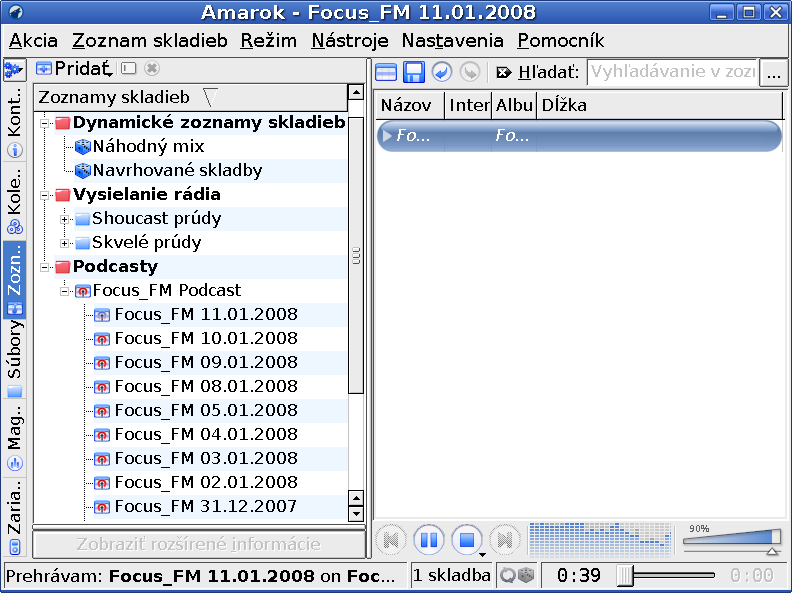Expand the Shoucast prúdy folder
792x593 pixels.
coord(64,219)
